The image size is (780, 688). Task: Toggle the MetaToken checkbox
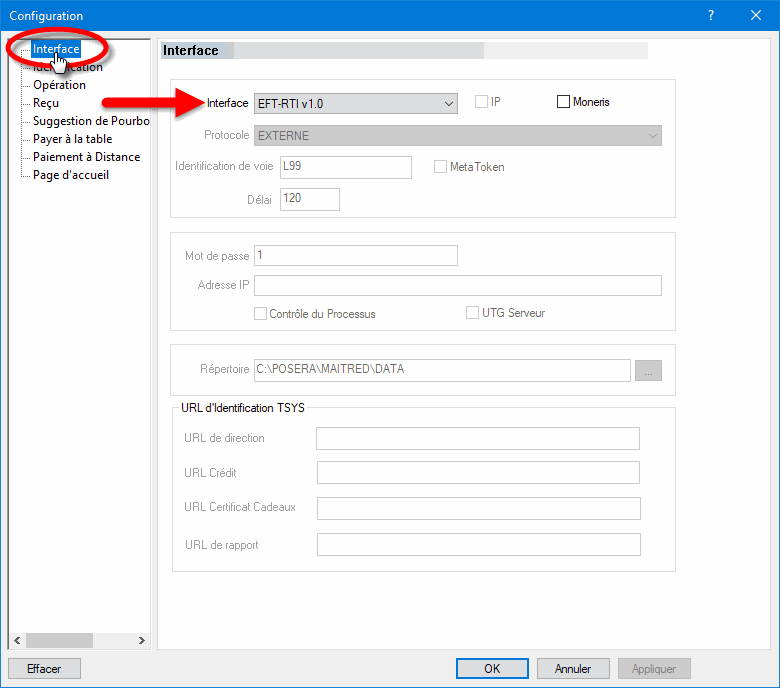(440, 167)
